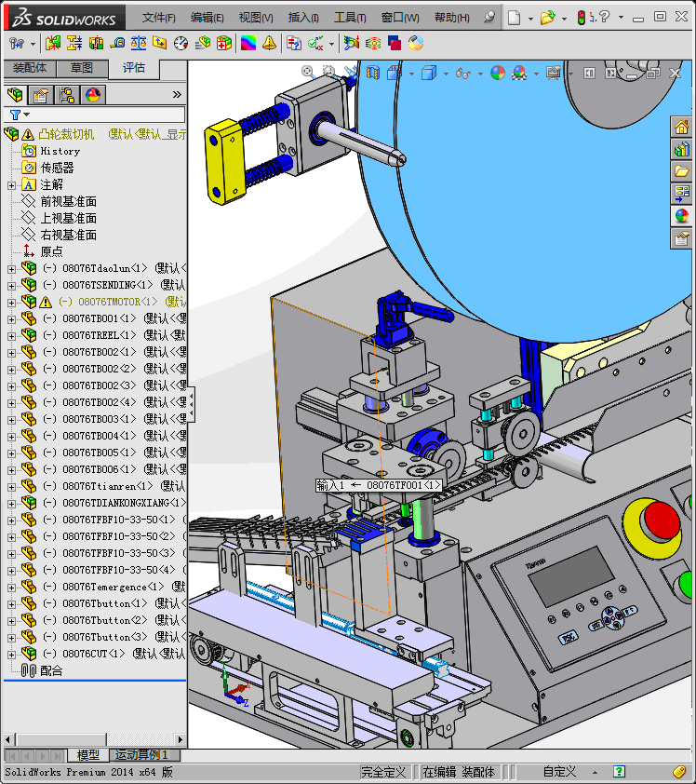Click the DFMXpress overlapping squares icon
Image resolution: width=696 pixels, height=784 pixels.
point(395,44)
